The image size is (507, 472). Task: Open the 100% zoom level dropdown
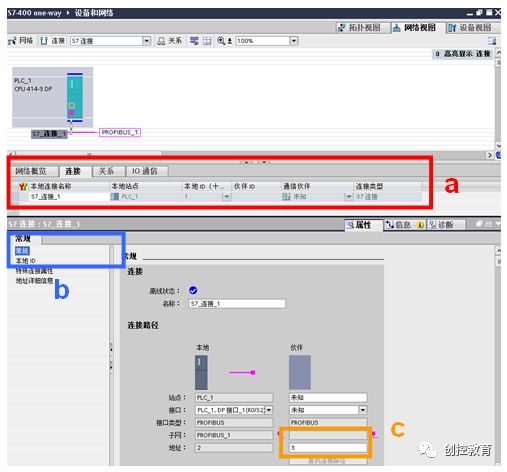[x=294, y=41]
